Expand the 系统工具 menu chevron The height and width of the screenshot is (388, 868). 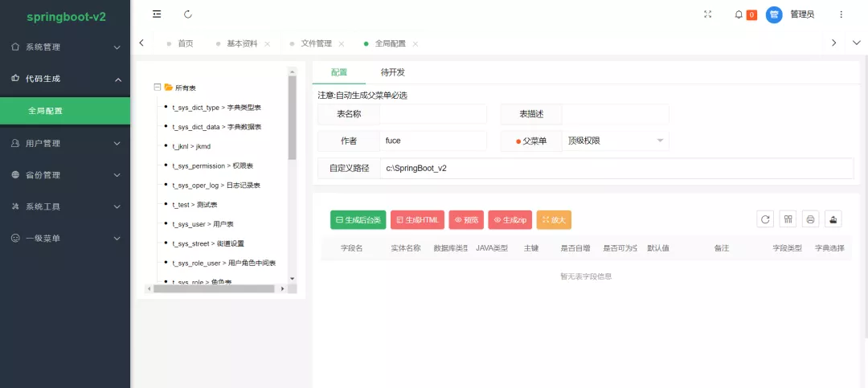click(x=117, y=207)
